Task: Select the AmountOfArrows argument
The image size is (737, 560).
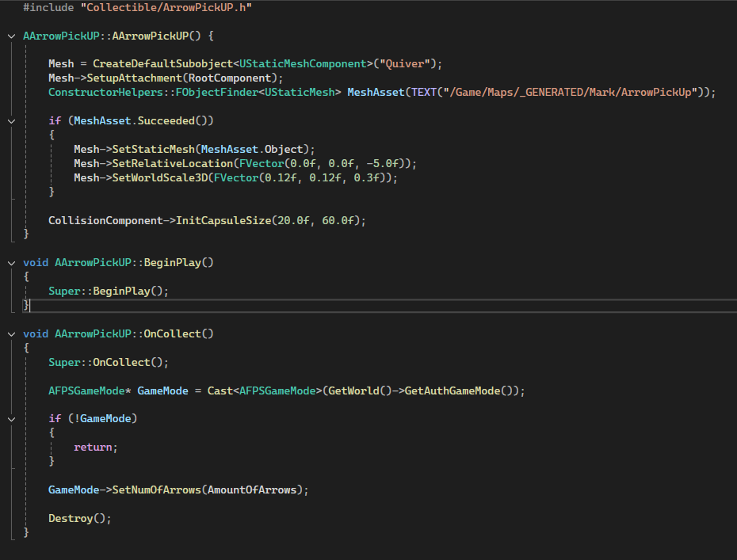Action: [254, 490]
